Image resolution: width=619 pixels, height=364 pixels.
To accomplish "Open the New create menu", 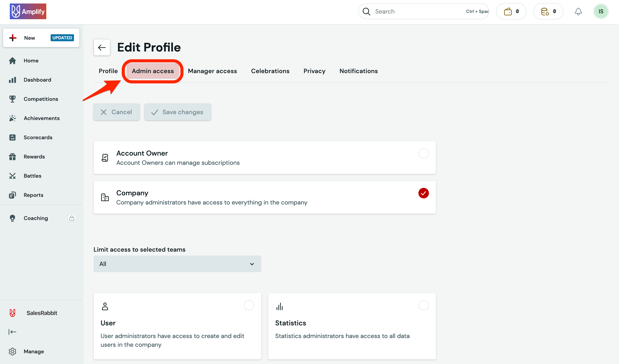I will tap(41, 38).
